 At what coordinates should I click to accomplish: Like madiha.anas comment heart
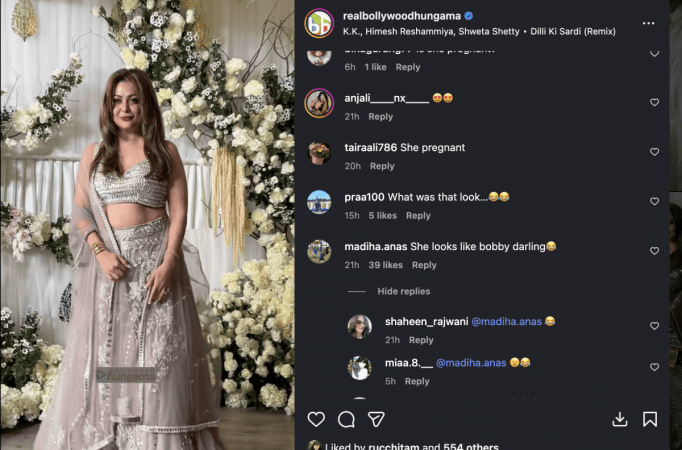[x=655, y=251]
